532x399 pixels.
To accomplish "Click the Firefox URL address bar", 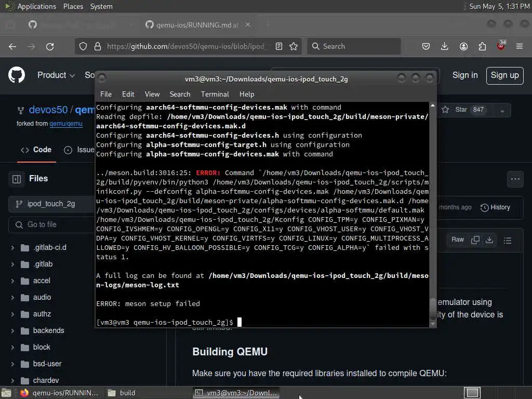I will (187, 46).
